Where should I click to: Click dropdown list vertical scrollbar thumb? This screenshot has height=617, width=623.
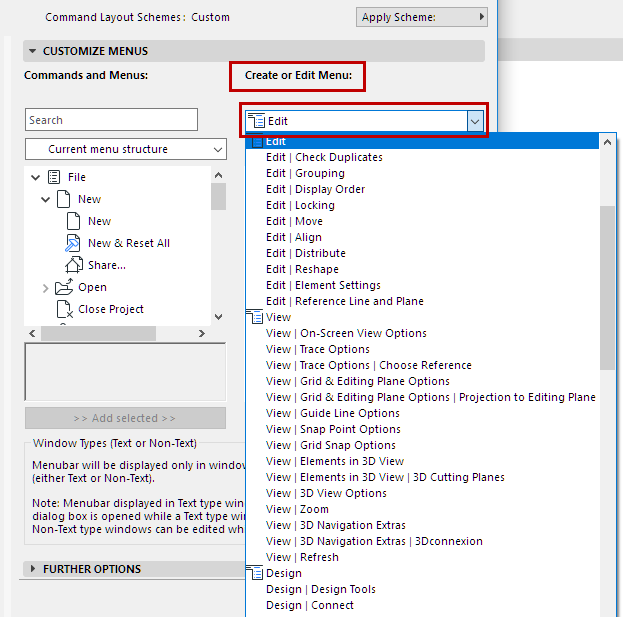[x=608, y=288]
